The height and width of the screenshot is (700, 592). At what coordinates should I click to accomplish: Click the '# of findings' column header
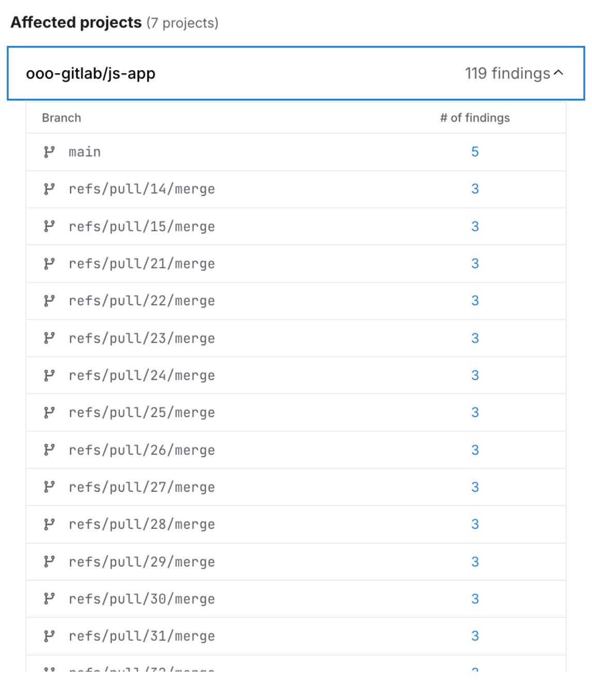(475, 118)
